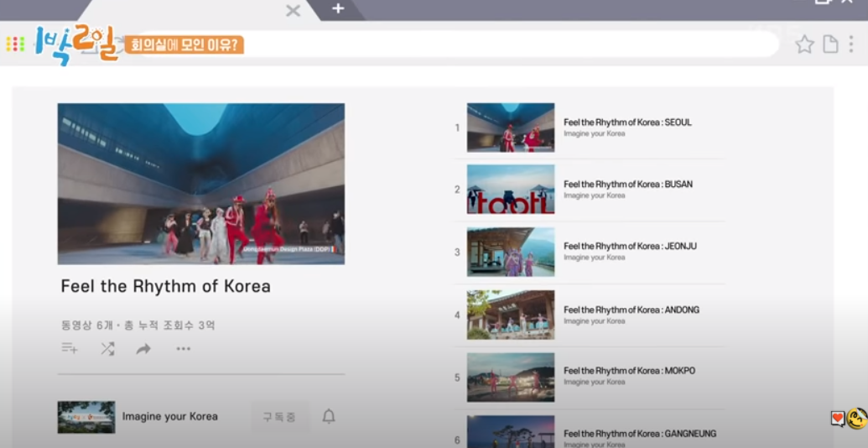Click Imagine your Korea under BUSAN video
Image resolution: width=868 pixels, height=448 pixels.
coord(595,195)
